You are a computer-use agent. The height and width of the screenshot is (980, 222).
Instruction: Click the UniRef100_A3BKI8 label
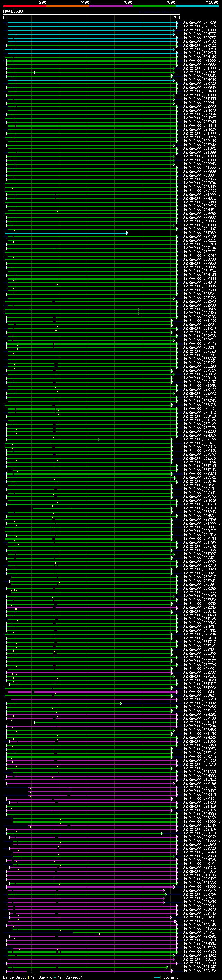tap(199, 405)
